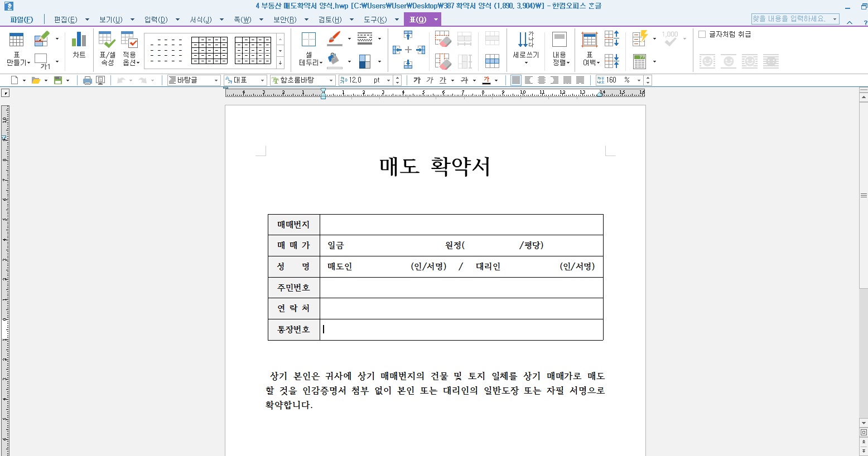The width and height of the screenshot is (868, 456).
Task: Open the 도구 tools menu
Action: pos(375,20)
